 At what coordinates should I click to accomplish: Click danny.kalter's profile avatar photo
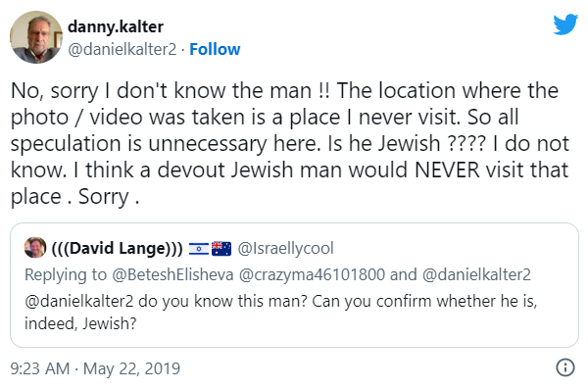click(36, 37)
